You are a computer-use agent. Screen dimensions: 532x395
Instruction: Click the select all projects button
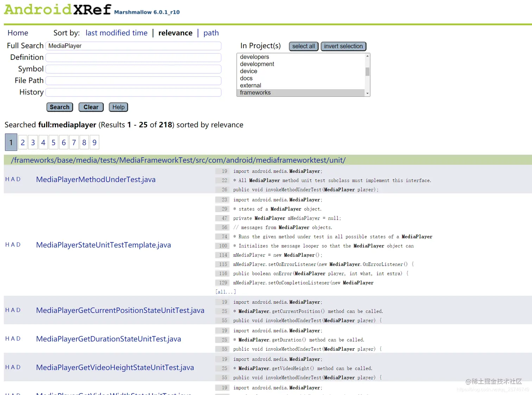coord(304,46)
